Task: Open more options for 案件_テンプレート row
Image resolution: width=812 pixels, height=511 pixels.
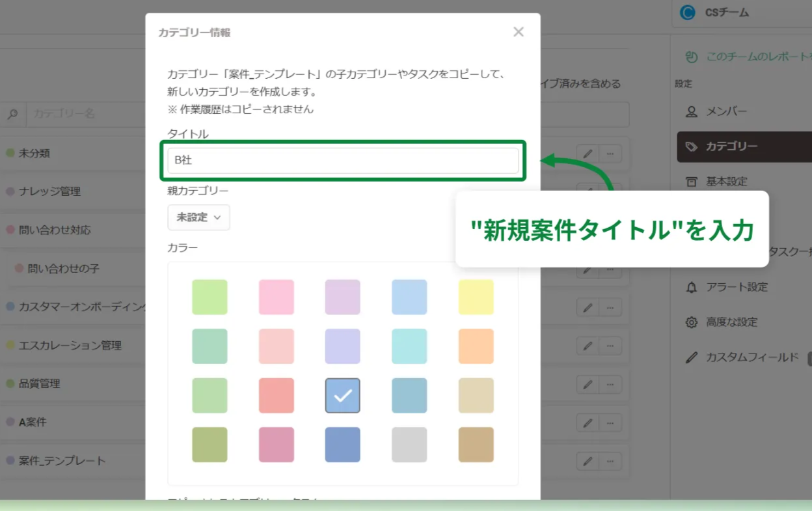Action: point(612,461)
